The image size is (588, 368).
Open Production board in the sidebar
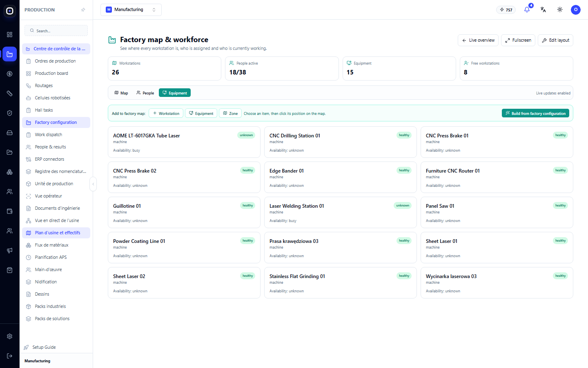(56, 73)
